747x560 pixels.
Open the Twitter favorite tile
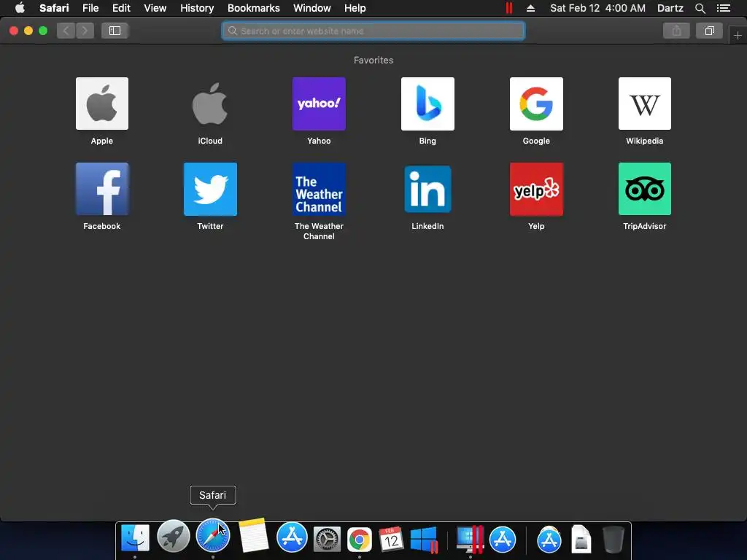(210, 189)
